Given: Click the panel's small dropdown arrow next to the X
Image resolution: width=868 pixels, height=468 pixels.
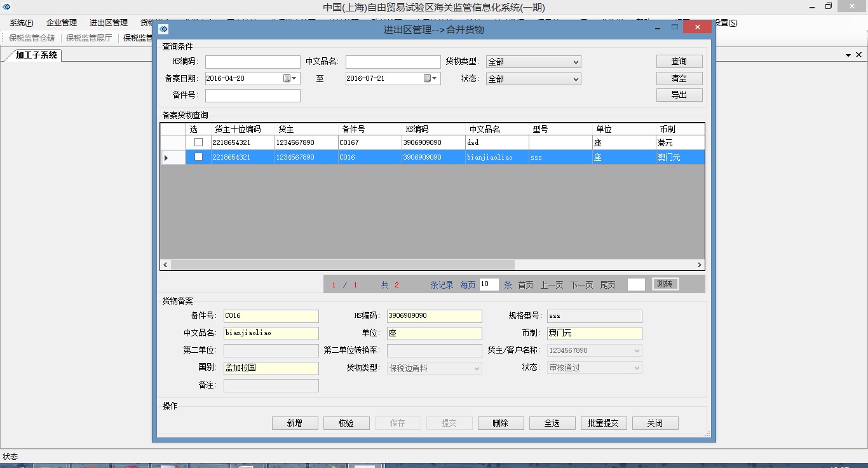Looking at the screenshot, I should click(x=848, y=55).
